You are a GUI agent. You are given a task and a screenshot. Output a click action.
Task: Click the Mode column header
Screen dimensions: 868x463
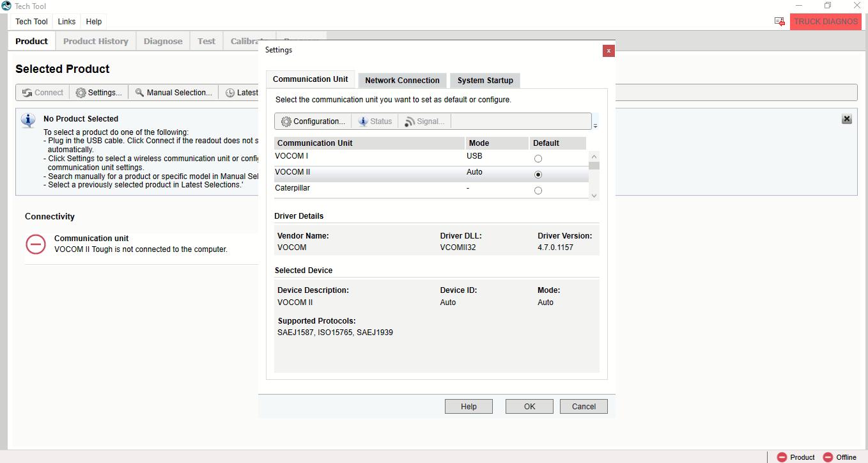(497, 143)
